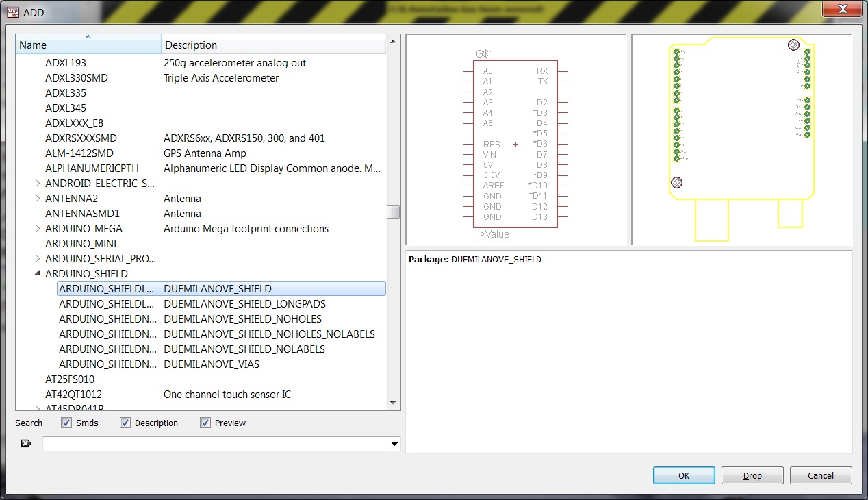Image resolution: width=868 pixels, height=500 pixels.
Task: Click the Cancel button
Action: point(821,475)
